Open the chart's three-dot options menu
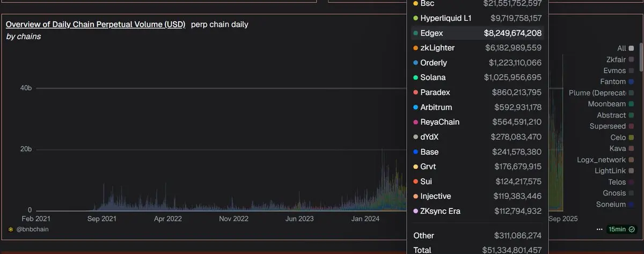The height and width of the screenshot is (254, 644). (599, 229)
